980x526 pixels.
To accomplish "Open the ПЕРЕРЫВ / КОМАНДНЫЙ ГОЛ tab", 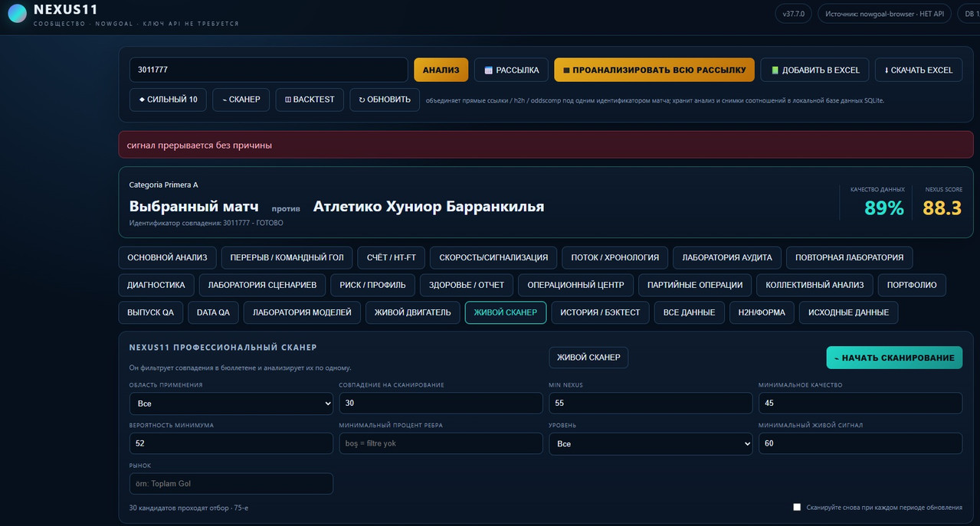I will click(287, 258).
